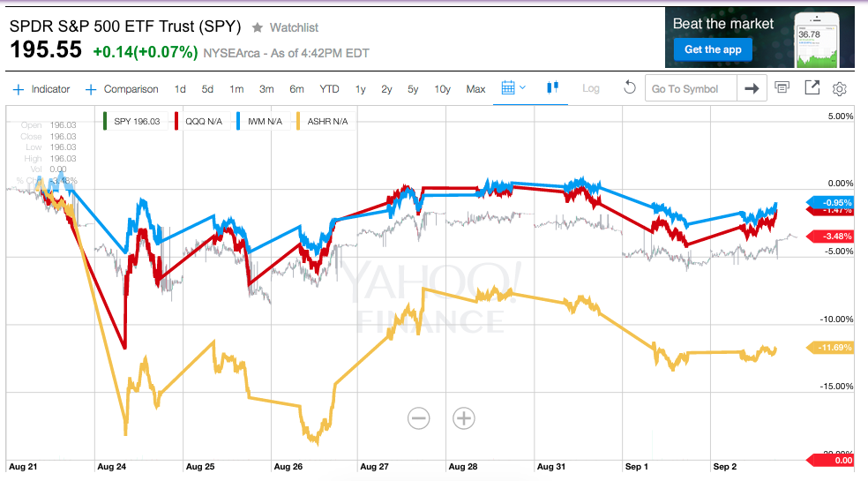
Task: Select the 1y time range
Action: click(361, 89)
